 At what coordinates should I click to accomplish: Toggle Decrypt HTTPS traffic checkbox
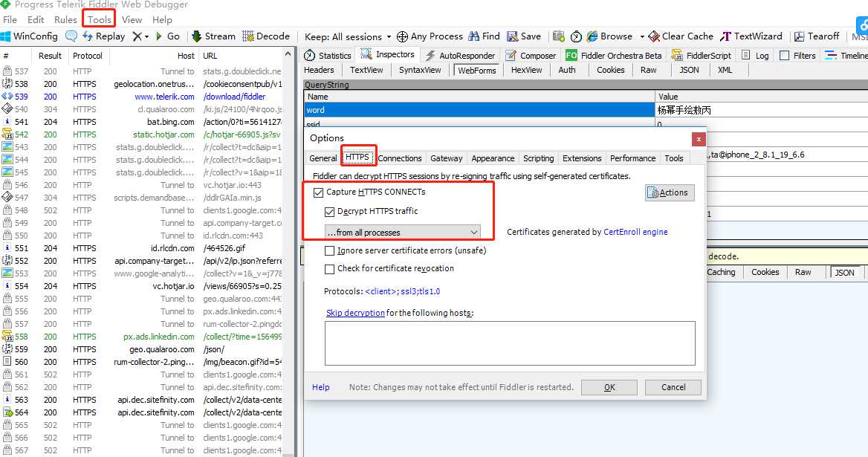pyautogui.click(x=329, y=212)
